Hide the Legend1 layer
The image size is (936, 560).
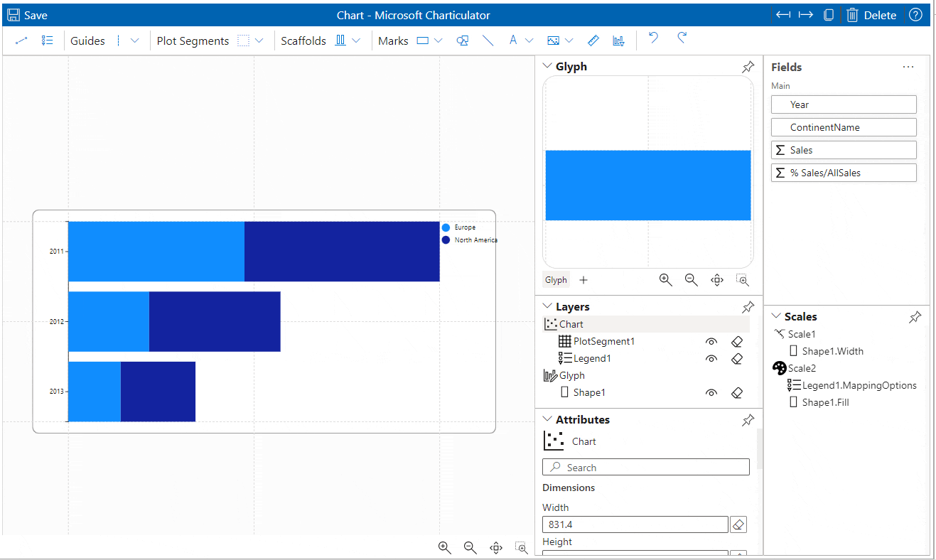(x=711, y=358)
